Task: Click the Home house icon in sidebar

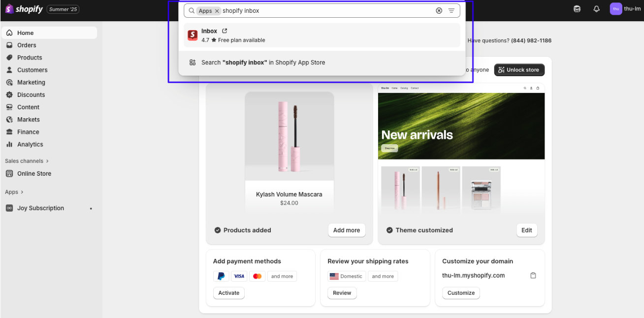Action: pyautogui.click(x=9, y=33)
